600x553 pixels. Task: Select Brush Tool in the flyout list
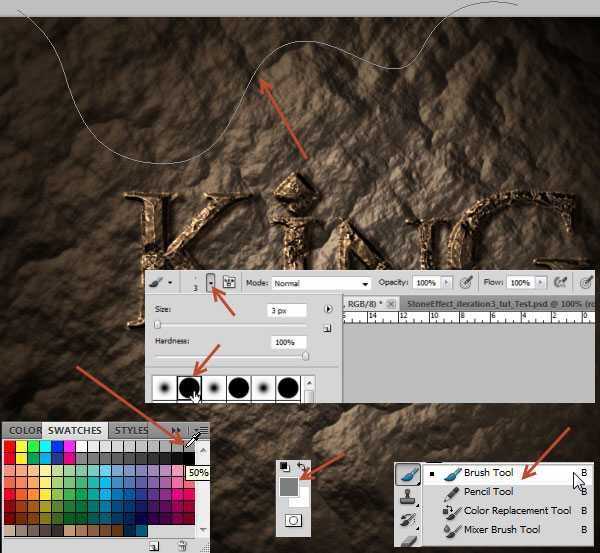(488, 473)
